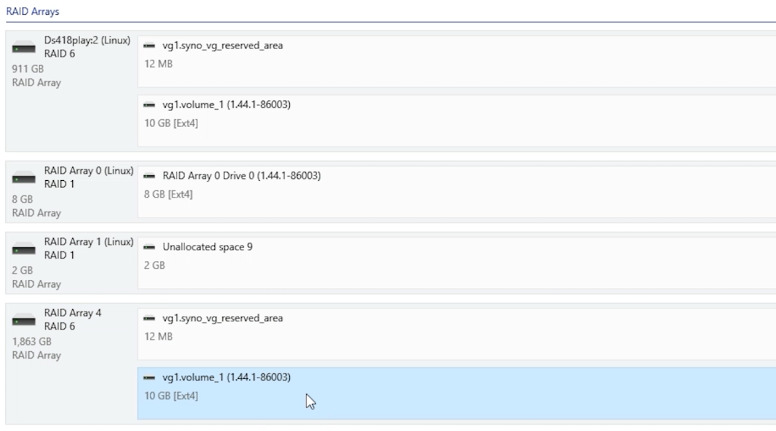Click the 2 GB size of RAID Array 1
Image resolution: width=776 pixels, height=431 pixels.
click(x=22, y=271)
